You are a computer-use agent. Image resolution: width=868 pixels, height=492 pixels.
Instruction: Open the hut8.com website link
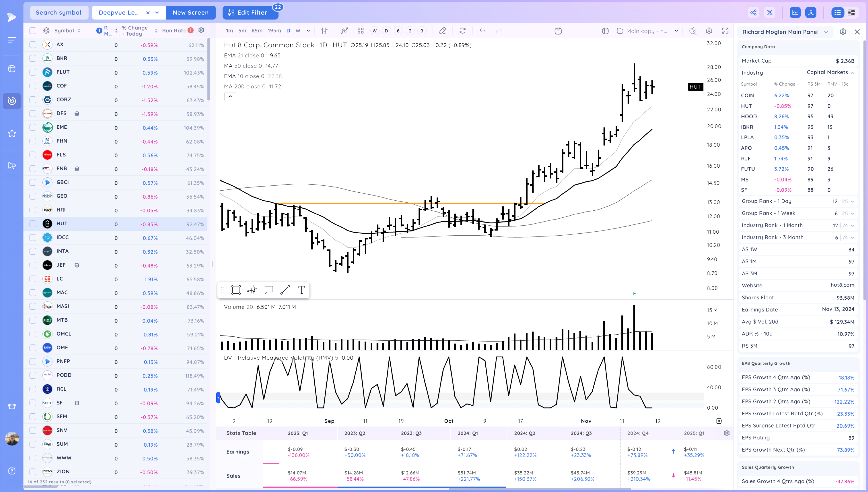tap(842, 285)
